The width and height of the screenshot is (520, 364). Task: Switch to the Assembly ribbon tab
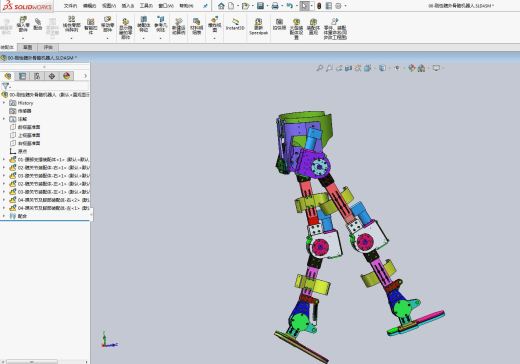click(7, 47)
